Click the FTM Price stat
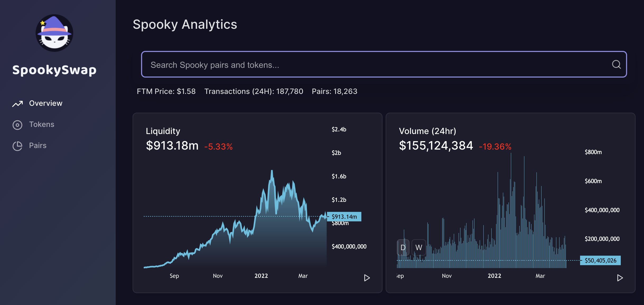Image resolution: width=644 pixels, height=305 pixels. 166,91
